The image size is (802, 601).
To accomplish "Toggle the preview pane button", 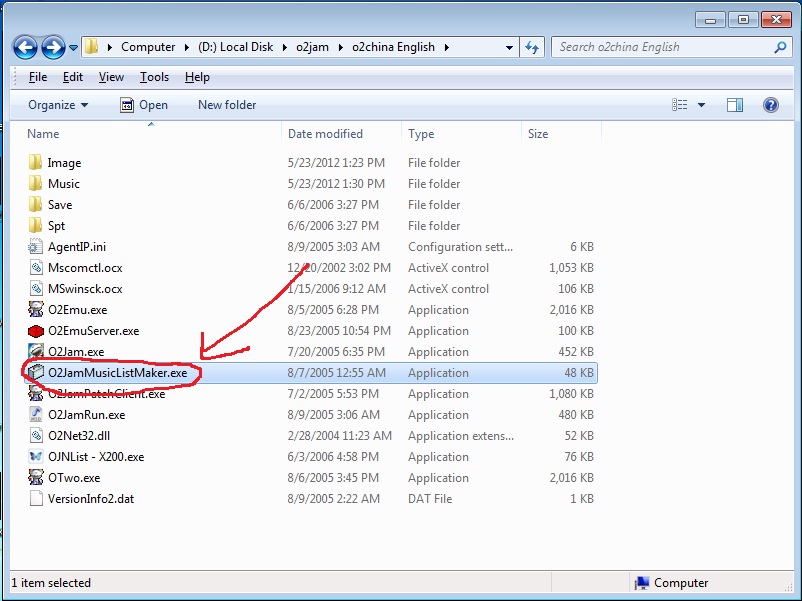I will [735, 105].
